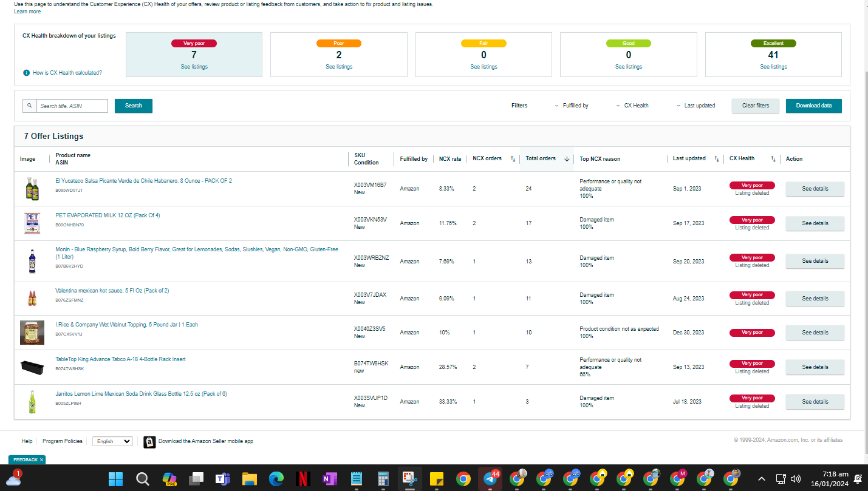The image size is (868, 491).
Task: Open Windows taskbar search
Action: click(x=143, y=479)
